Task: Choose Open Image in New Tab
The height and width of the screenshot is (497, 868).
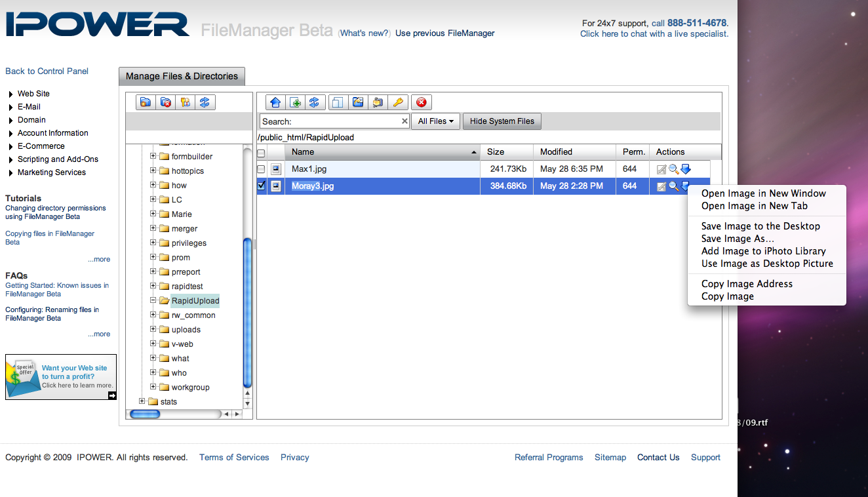Action: [x=754, y=206]
